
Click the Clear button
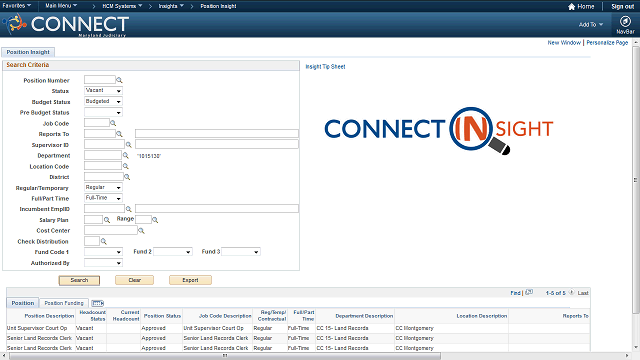[x=134, y=280]
